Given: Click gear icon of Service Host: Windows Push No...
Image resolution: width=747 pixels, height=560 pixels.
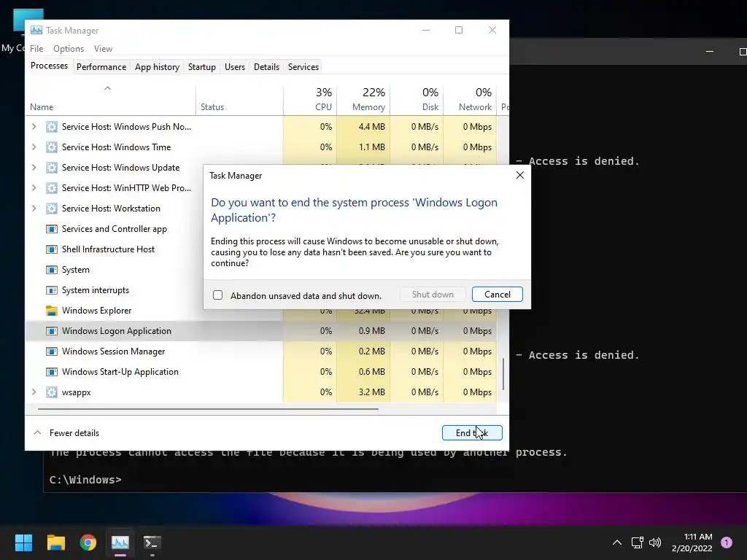Looking at the screenshot, I should 52,127.
